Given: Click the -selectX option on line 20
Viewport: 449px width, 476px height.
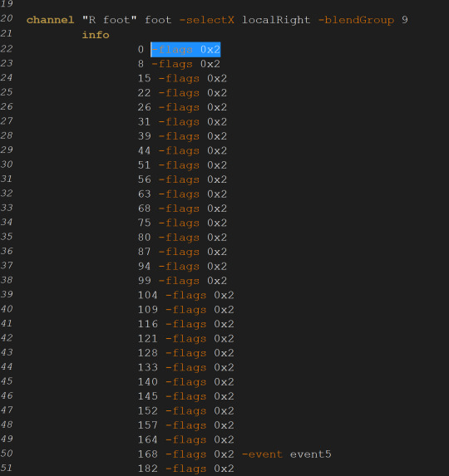Looking at the screenshot, I should coord(206,20).
